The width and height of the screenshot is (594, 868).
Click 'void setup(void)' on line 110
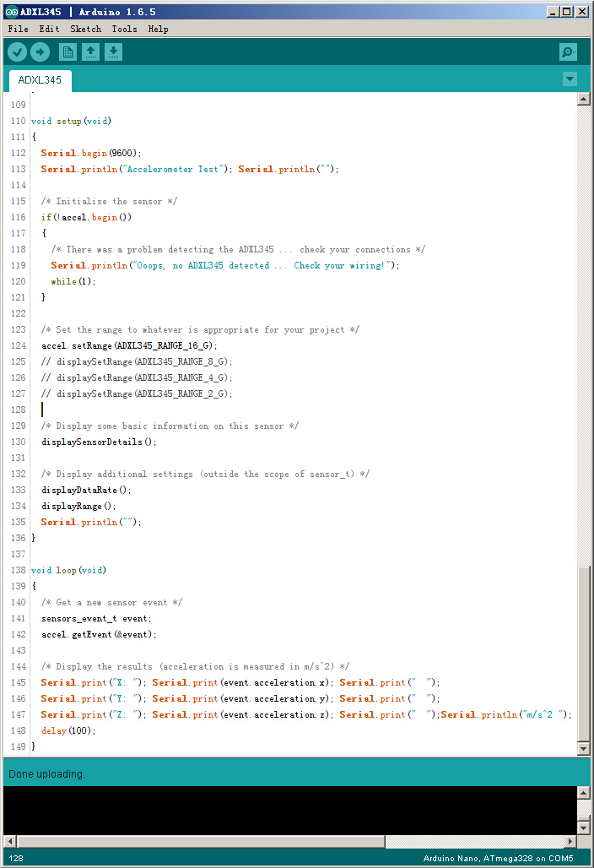pyautogui.click(x=71, y=121)
